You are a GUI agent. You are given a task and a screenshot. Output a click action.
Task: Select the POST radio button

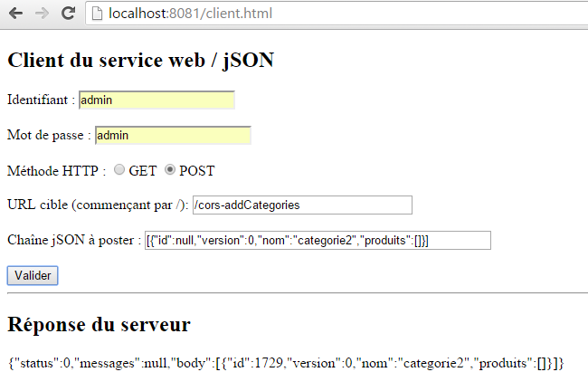tap(169, 170)
